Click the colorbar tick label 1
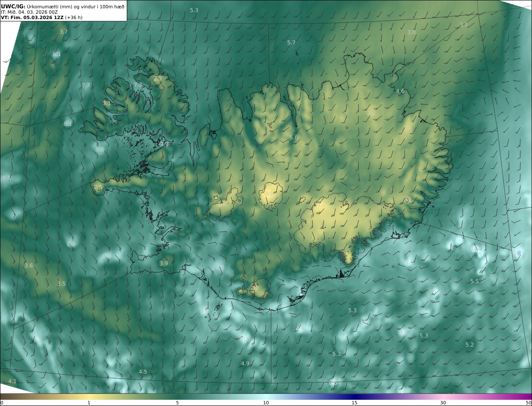This screenshot has height=406, width=532. click(x=89, y=403)
